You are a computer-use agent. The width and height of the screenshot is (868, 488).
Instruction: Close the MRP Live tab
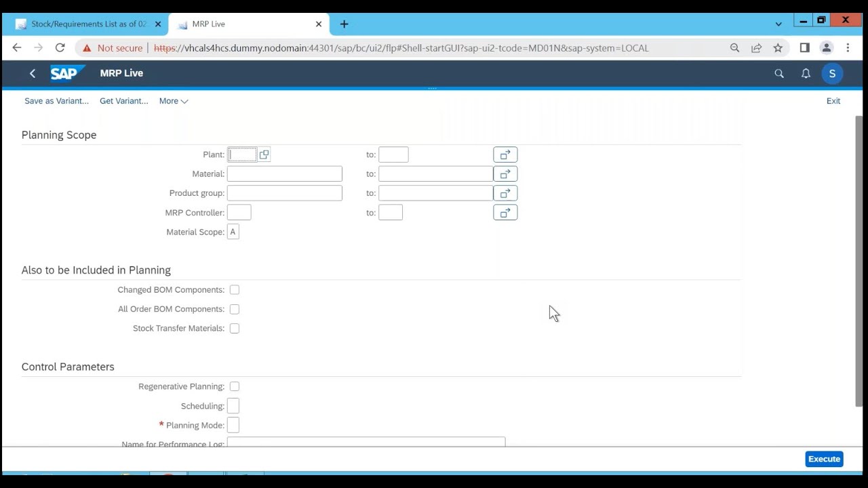click(319, 24)
